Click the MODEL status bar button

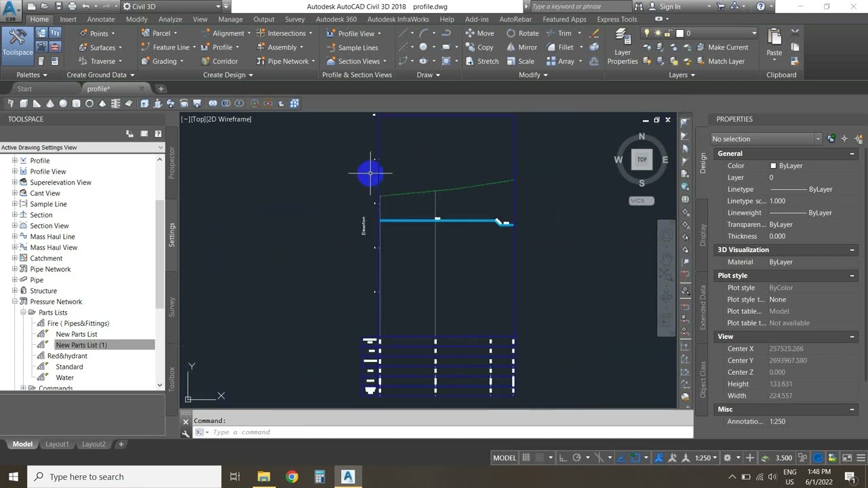pyautogui.click(x=505, y=457)
